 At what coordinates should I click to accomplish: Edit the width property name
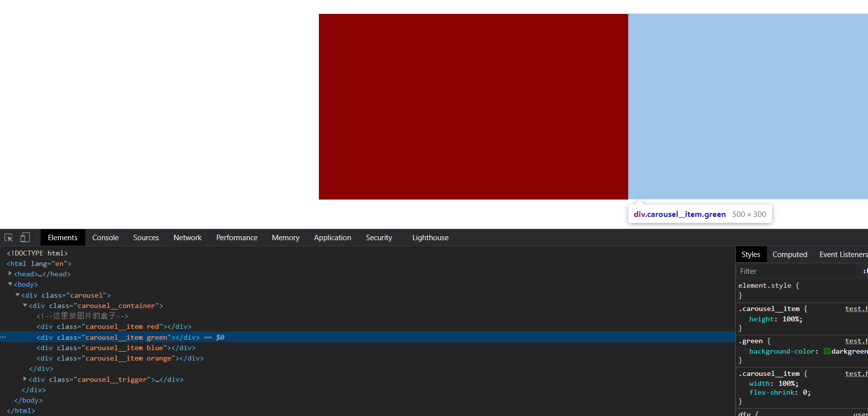[x=759, y=383]
